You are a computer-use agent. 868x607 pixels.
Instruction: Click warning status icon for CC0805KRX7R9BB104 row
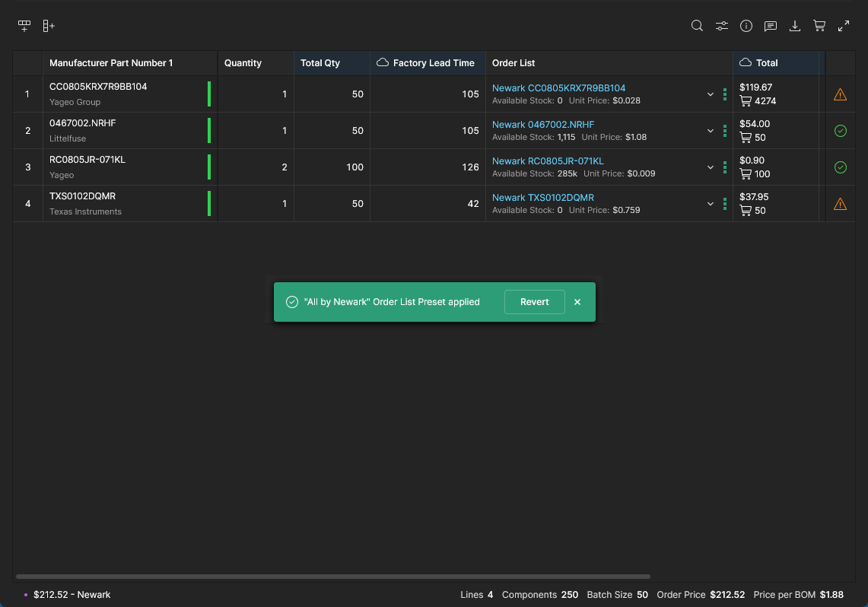pyautogui.click(x=840, y=94)
